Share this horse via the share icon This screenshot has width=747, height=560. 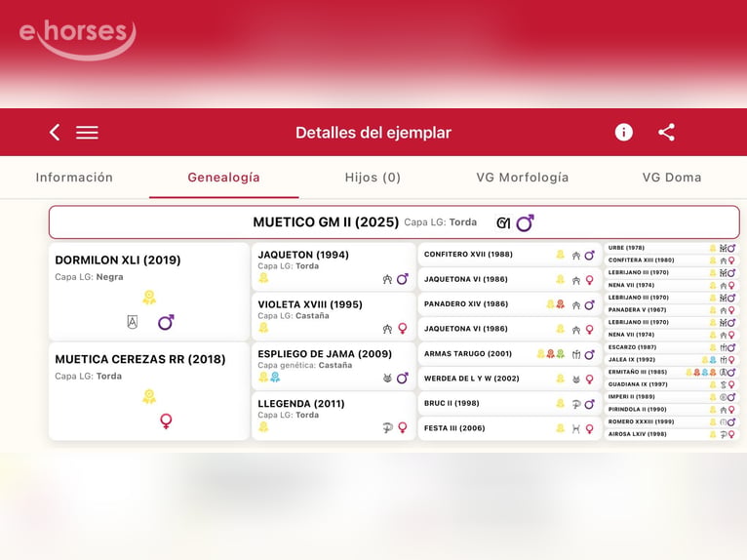click(666, 132)
